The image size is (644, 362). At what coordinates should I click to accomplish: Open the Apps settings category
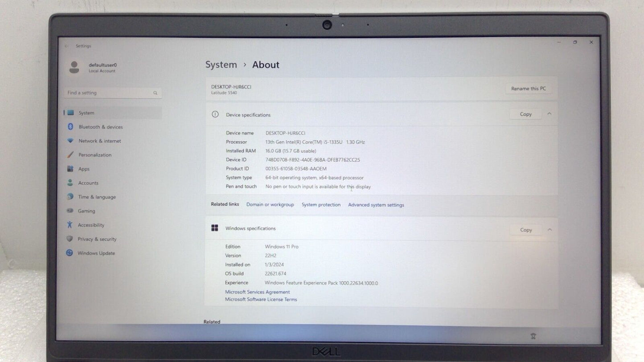coord(113,169)
